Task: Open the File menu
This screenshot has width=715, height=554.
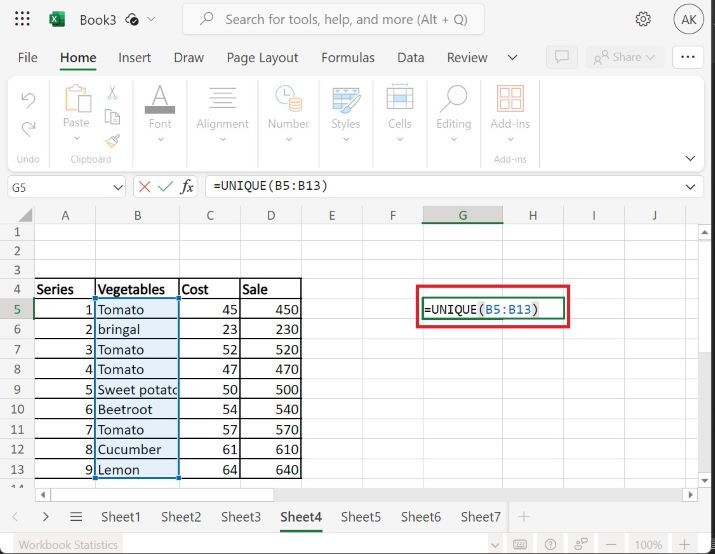Action: pos(28,57)
